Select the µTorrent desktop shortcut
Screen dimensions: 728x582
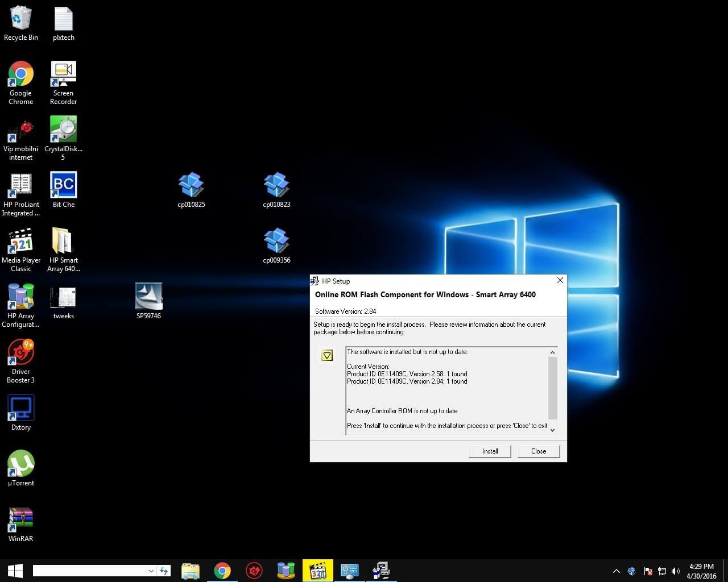coord(21,468)
